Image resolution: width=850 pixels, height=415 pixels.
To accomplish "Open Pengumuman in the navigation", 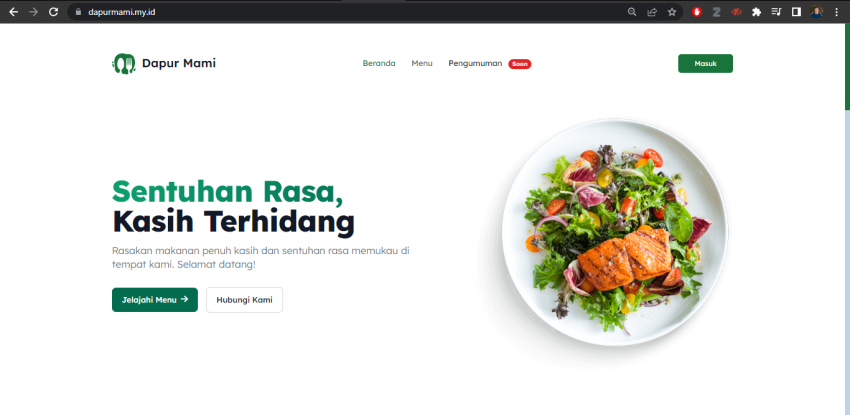I will tap(475, 63).
